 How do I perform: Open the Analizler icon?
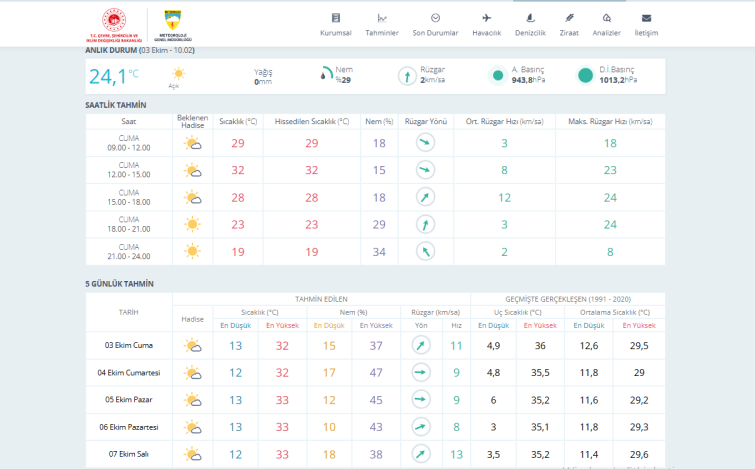pos(607,18)
